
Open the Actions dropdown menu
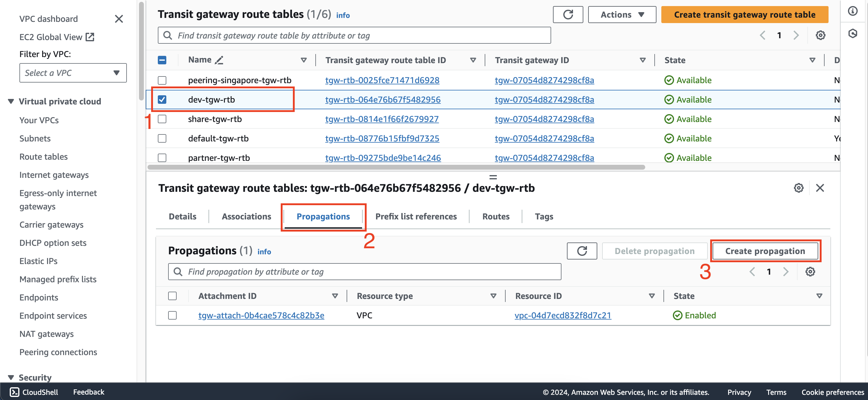pos(622,15)
